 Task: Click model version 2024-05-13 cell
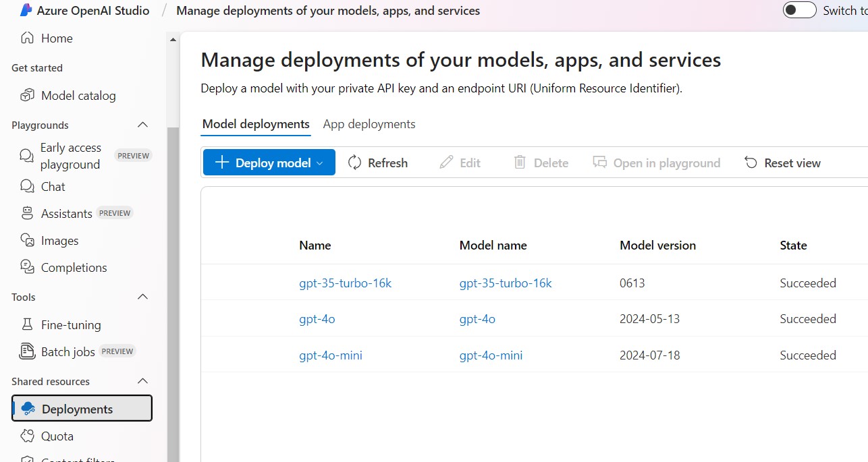click(x=650, y=318)
